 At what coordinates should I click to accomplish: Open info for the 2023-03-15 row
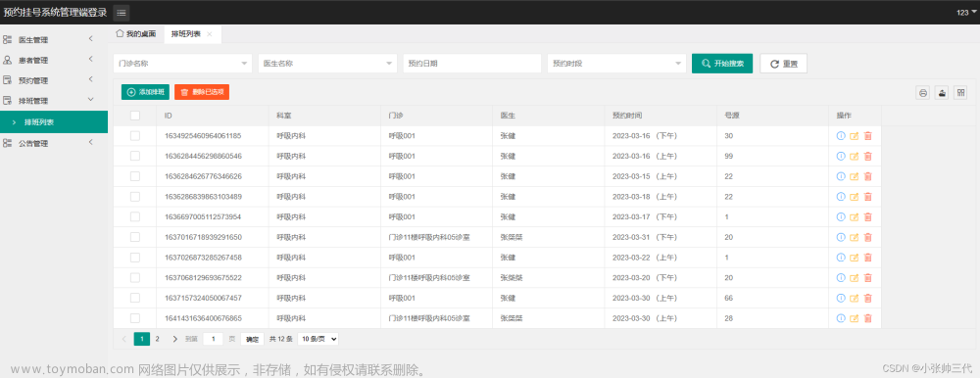841,176
